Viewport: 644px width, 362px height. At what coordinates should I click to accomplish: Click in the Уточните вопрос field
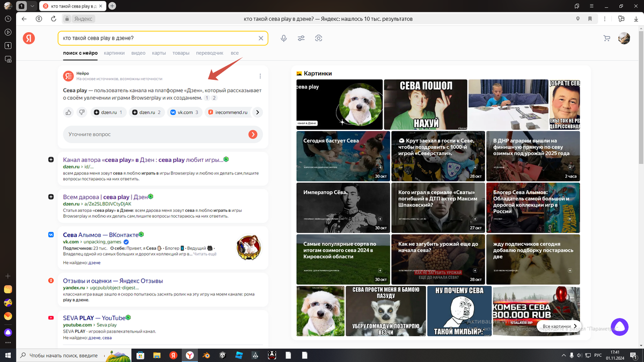point(156,134)
